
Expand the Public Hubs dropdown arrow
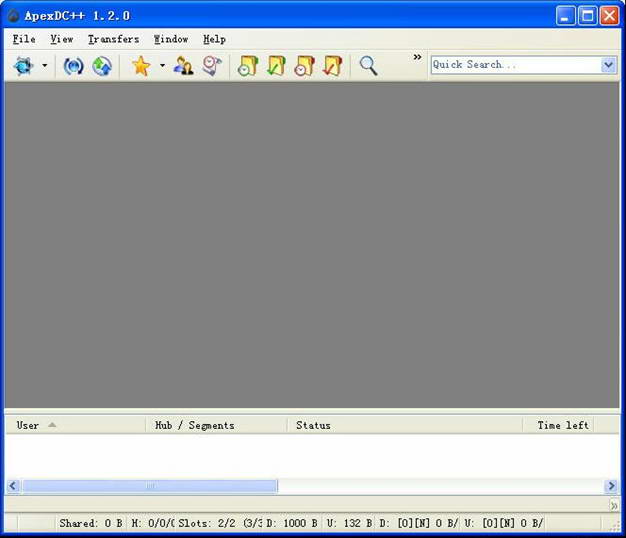(x=44, y=65)
